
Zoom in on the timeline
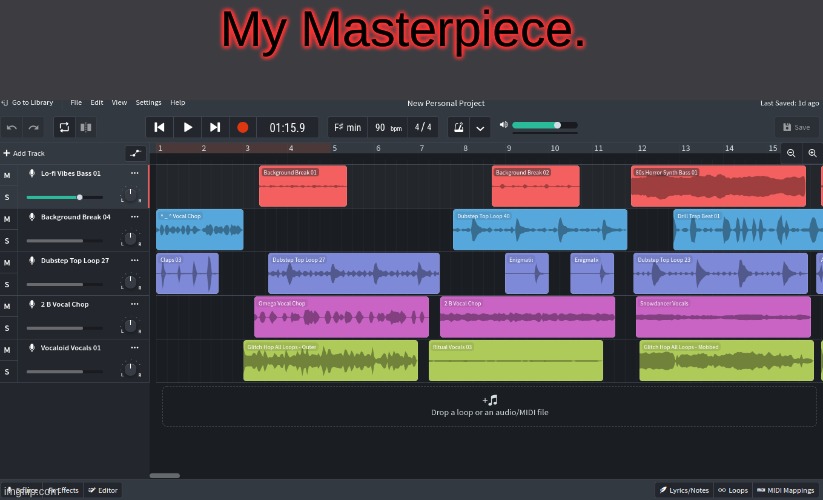(x=812, y=153)
